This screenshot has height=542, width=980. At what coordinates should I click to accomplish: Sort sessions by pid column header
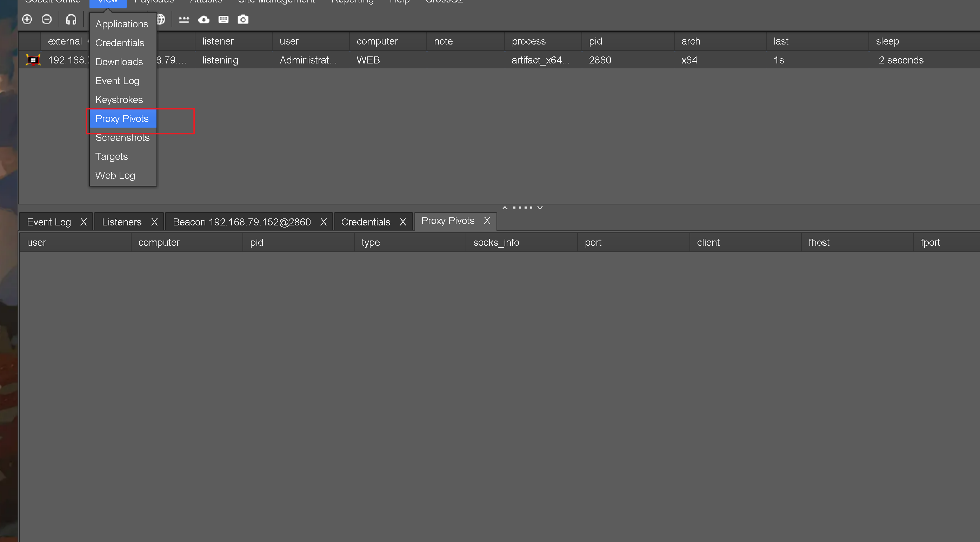pos(595,41)
